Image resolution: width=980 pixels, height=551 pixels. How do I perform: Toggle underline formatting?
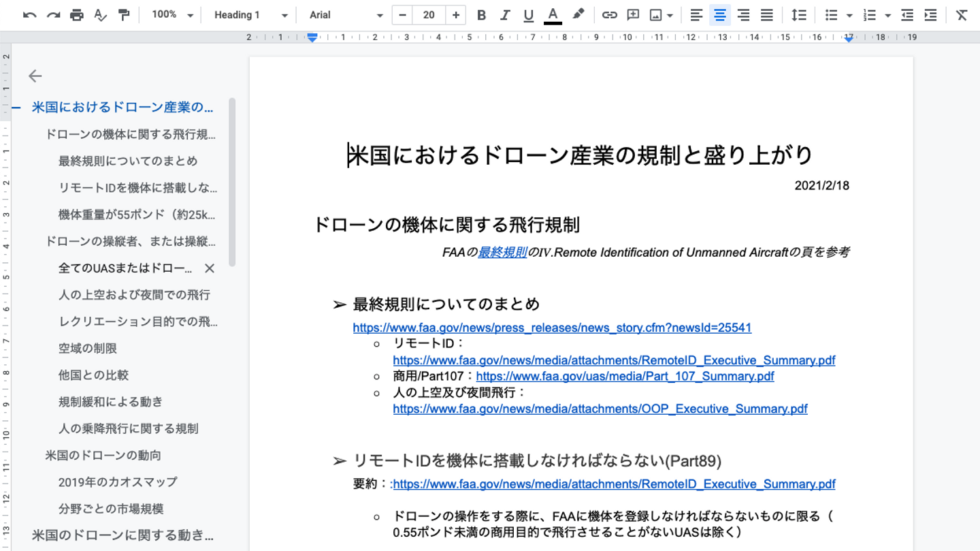[x=528, y=15]
